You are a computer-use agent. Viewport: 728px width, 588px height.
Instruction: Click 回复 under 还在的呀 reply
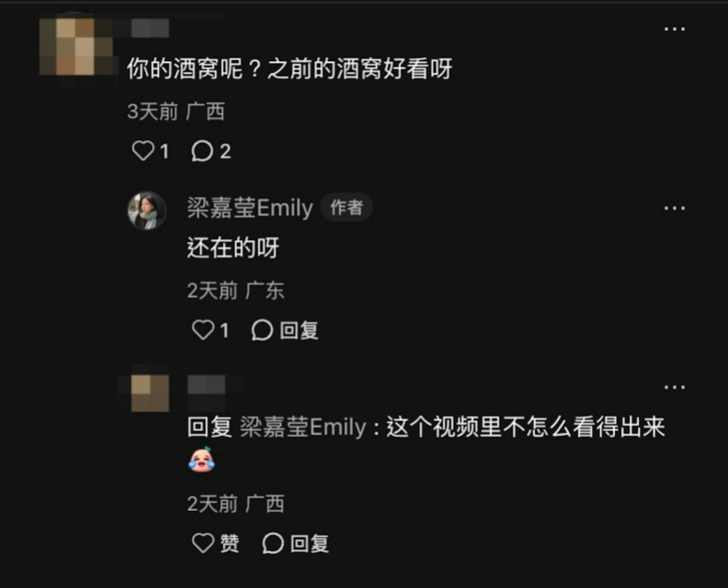point(299,330)
